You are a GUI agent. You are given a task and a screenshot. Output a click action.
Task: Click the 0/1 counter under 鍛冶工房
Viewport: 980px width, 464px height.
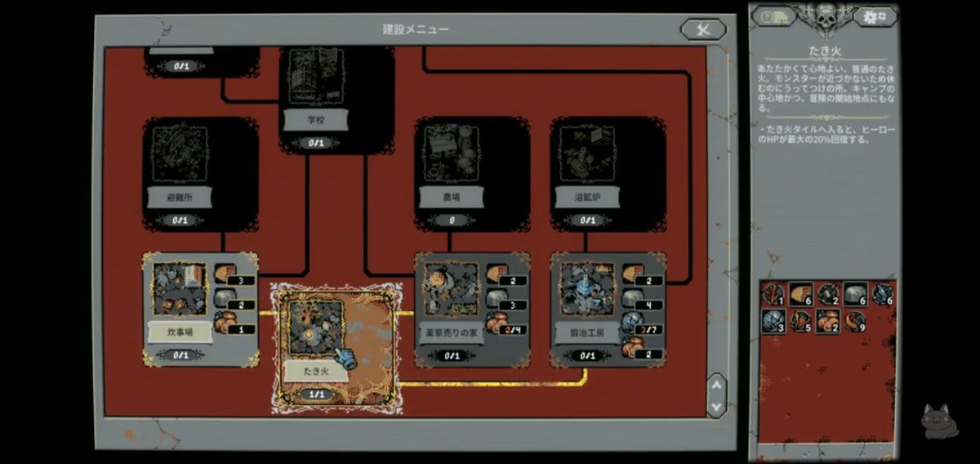coord(588,355)
